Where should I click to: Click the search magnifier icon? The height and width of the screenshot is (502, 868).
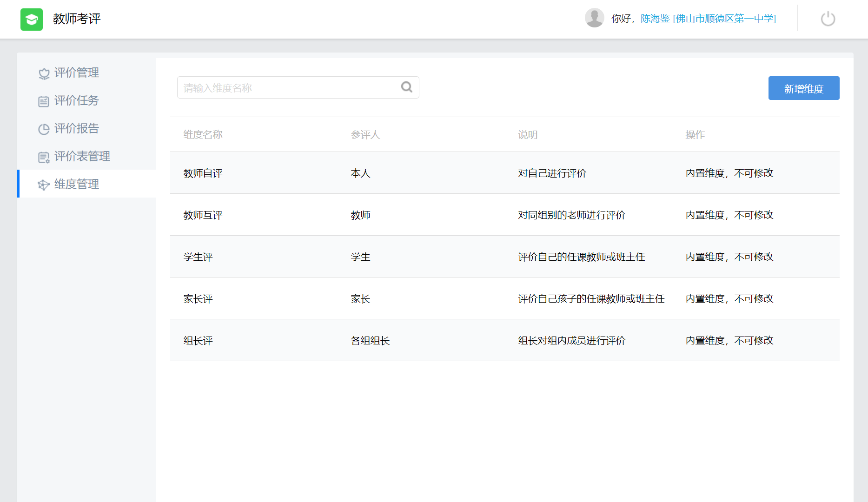[407, 87]
